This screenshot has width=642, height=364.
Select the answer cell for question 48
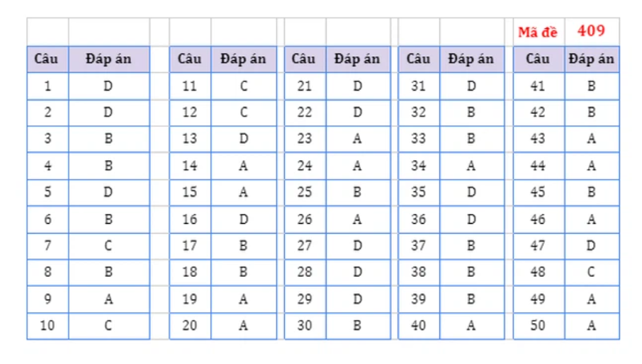click(x=592, y=273)
